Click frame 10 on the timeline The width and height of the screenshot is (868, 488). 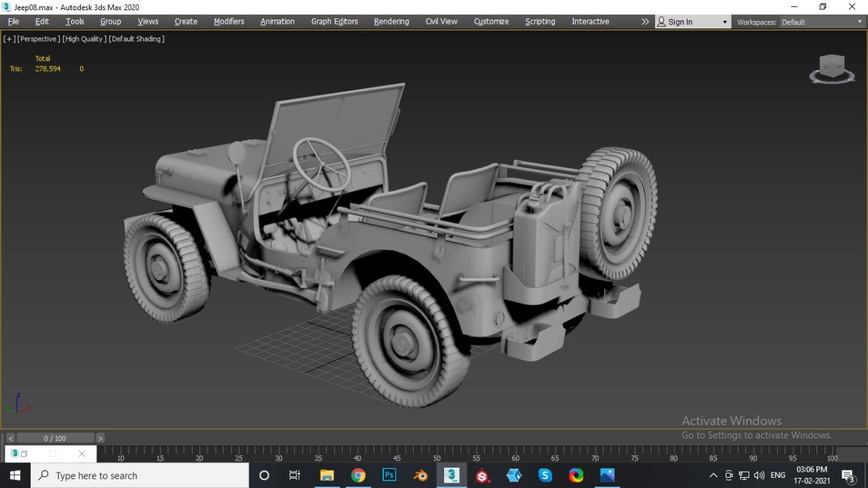pos(121,458)
